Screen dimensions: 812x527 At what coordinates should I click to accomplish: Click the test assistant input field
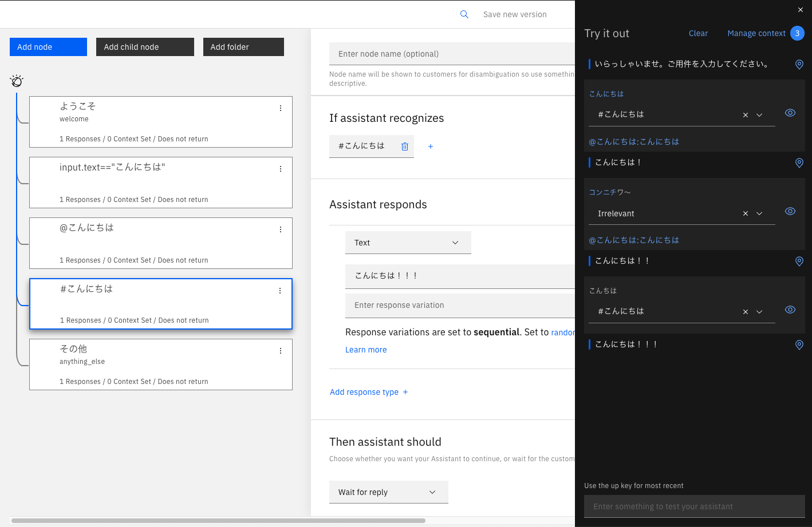(695, 506)
